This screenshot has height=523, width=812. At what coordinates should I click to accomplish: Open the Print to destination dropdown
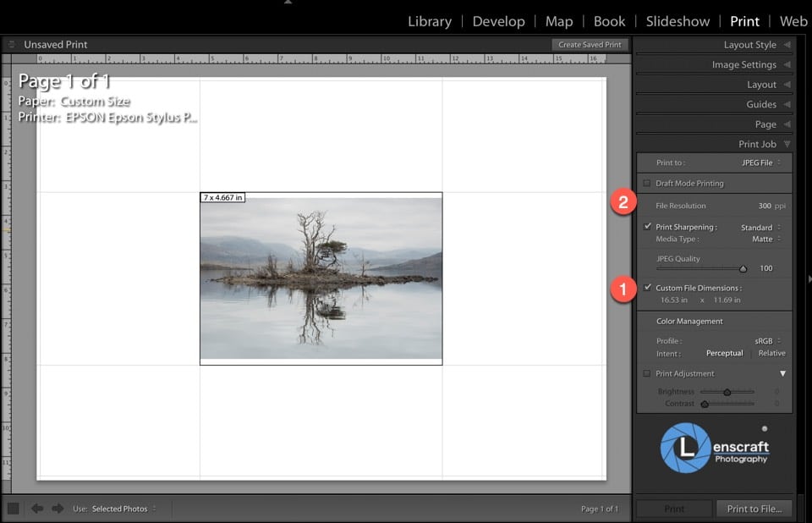coord(760,162)
